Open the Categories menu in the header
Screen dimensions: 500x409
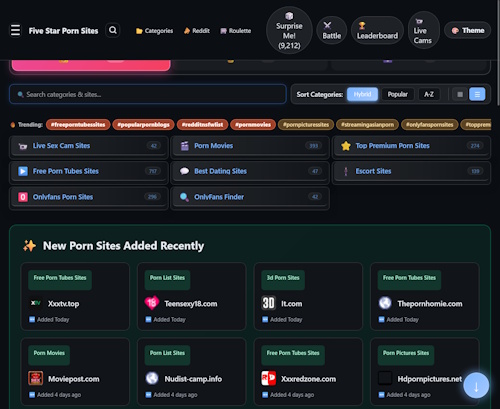[154, 31]
